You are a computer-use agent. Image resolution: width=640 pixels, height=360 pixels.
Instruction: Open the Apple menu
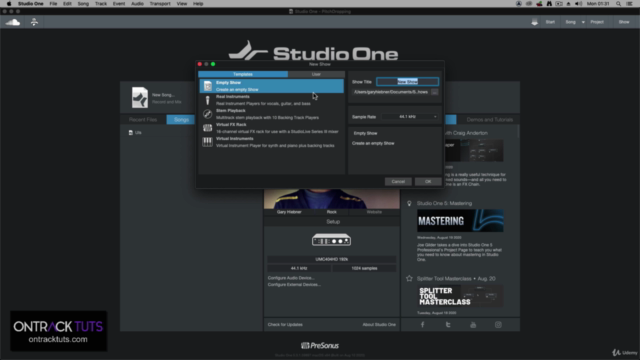point(9,4)
